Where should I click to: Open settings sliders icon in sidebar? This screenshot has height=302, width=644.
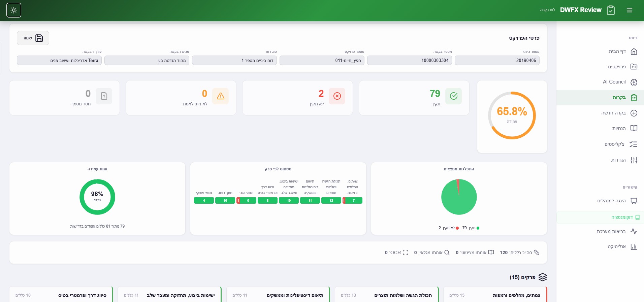pos(634,160)
